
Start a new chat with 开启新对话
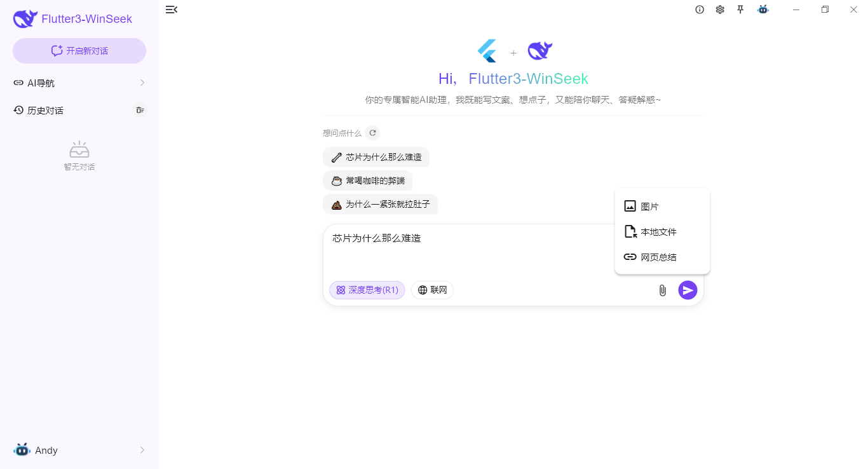point(79,50)
